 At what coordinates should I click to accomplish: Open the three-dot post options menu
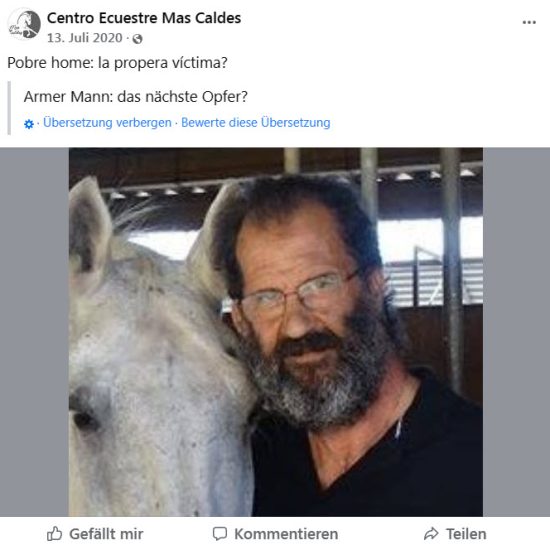click(x=529, y=22)
